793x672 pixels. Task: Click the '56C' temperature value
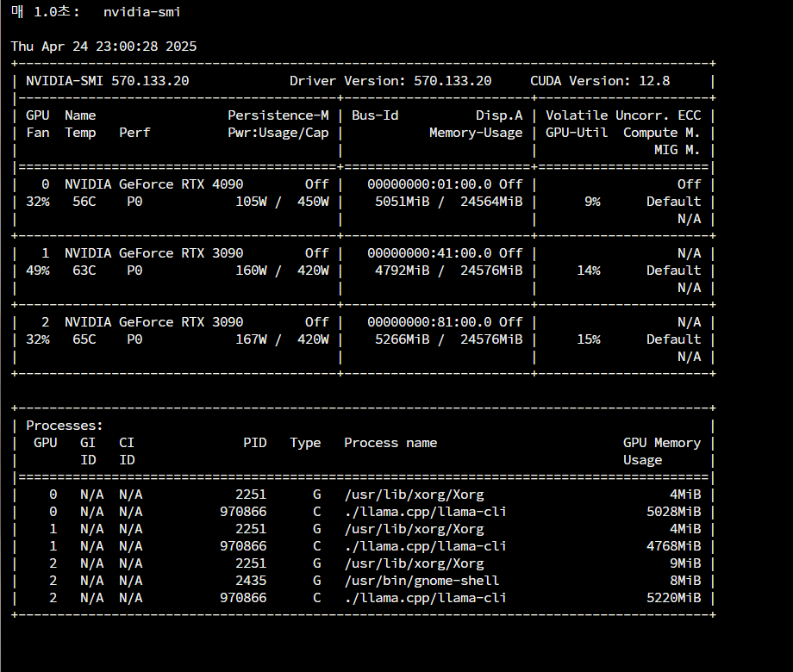click(x=84, y=202)
